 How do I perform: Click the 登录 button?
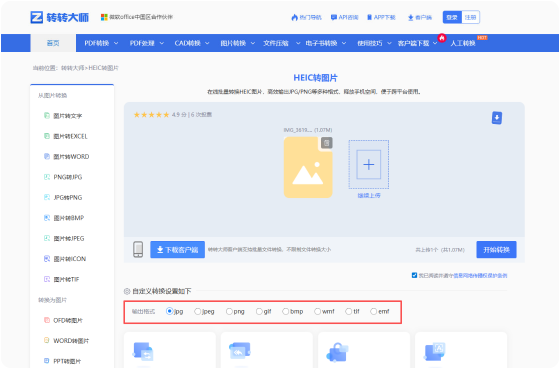[452, 17]
